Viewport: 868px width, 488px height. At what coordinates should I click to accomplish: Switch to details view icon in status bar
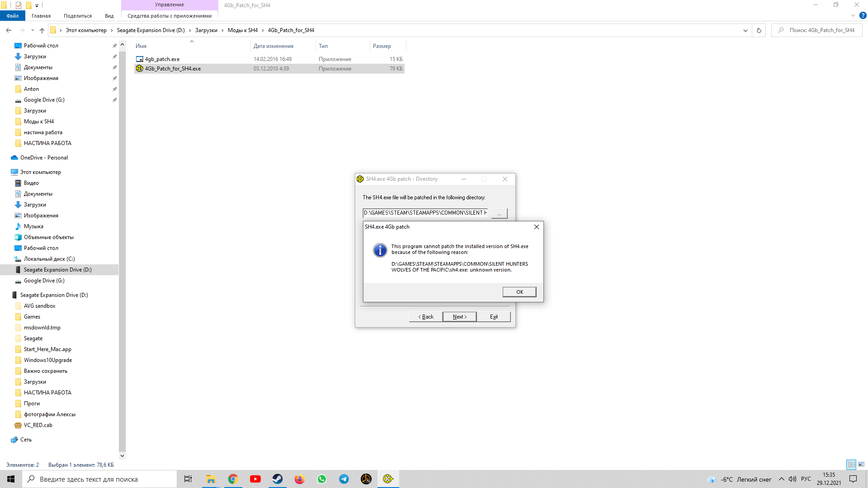click(851, 465)
